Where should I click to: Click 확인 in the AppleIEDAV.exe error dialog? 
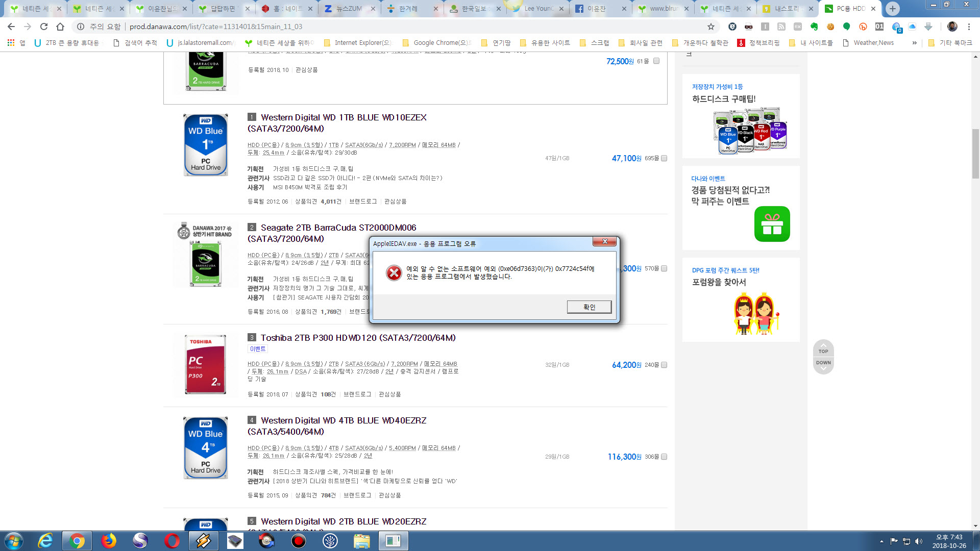click(x=589, y=307)
